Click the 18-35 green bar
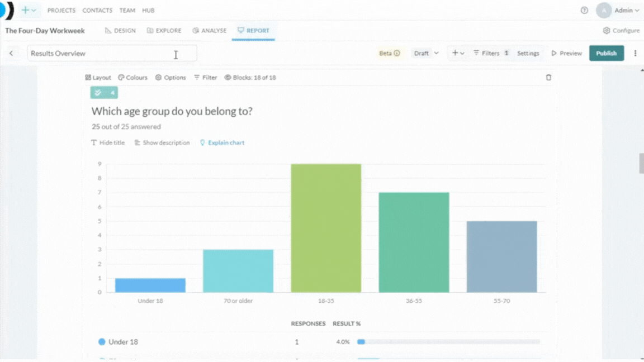The width and height of the screenshot is (644, 362). [326, 228]
